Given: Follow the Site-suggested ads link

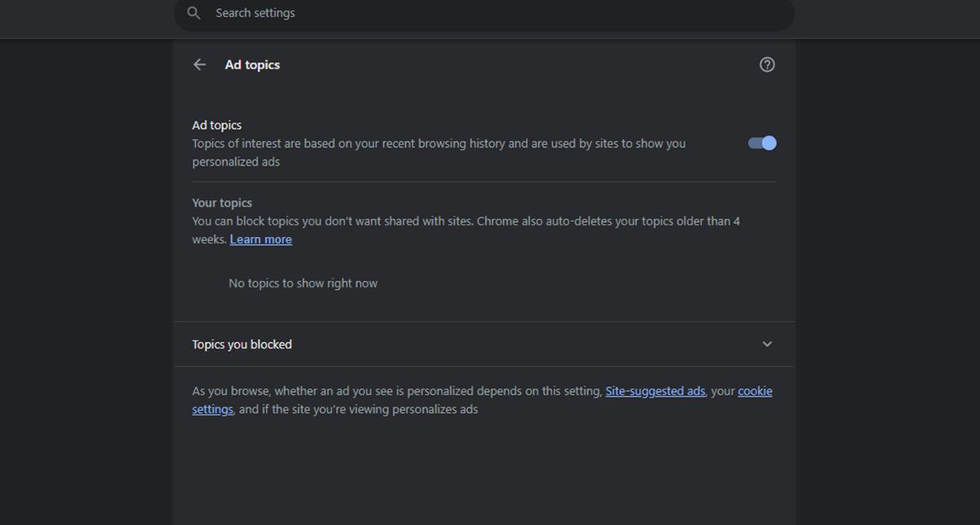Looking at the screenshot, I should 655,390.
